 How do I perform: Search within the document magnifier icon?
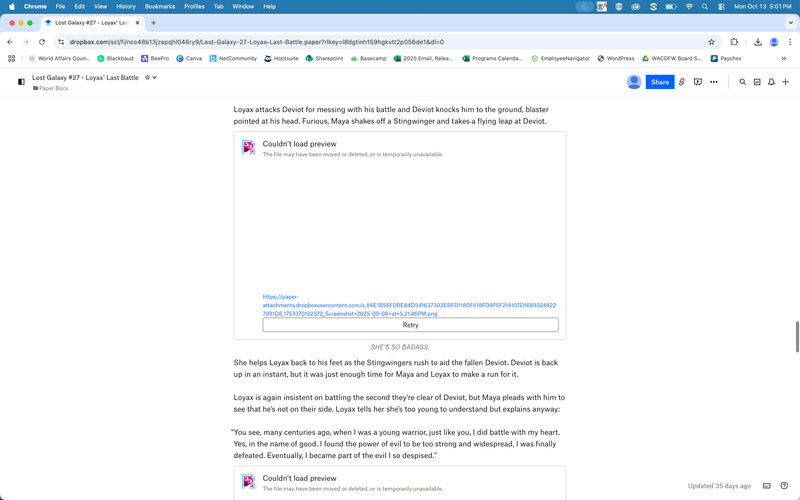742,82
